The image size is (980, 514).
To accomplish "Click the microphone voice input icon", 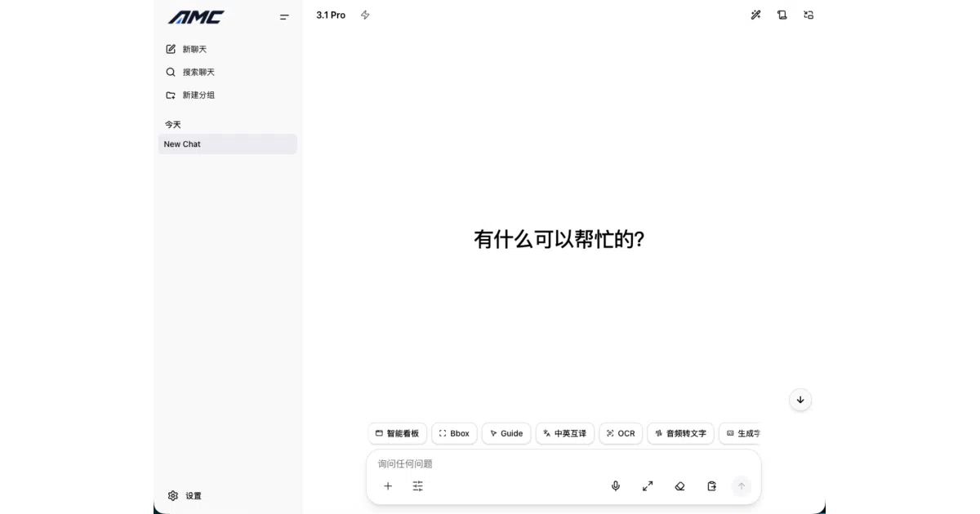I will pos(616,485).
